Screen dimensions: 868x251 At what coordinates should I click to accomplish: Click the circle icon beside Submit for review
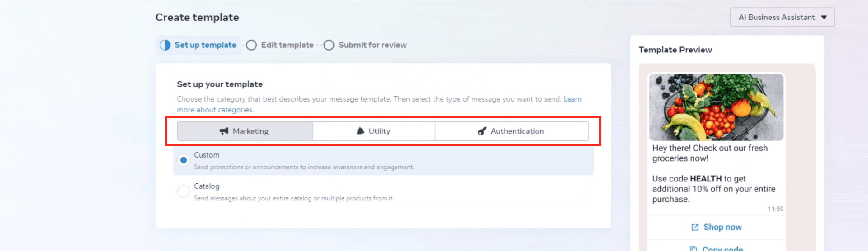pos(329,45)
